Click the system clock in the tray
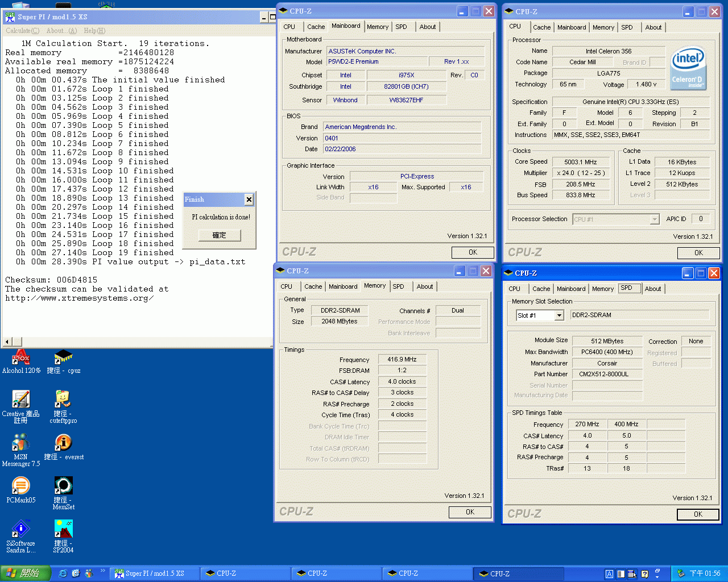The height and width of the screenshot is (582, 728). click(705, 573)
